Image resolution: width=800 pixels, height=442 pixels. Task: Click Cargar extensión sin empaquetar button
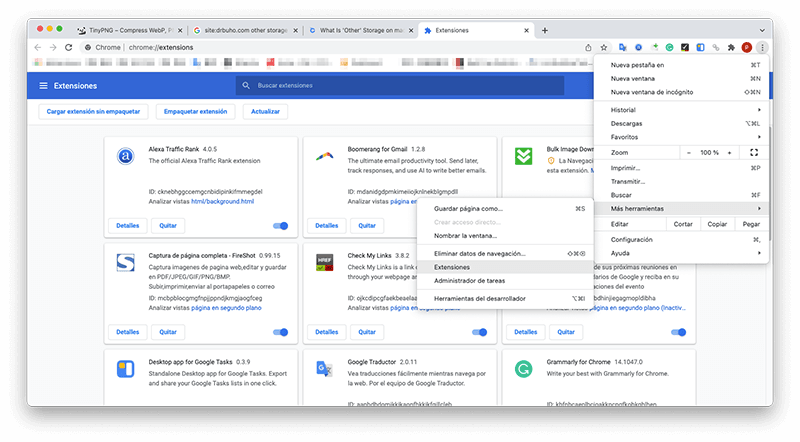coord(93,112)
